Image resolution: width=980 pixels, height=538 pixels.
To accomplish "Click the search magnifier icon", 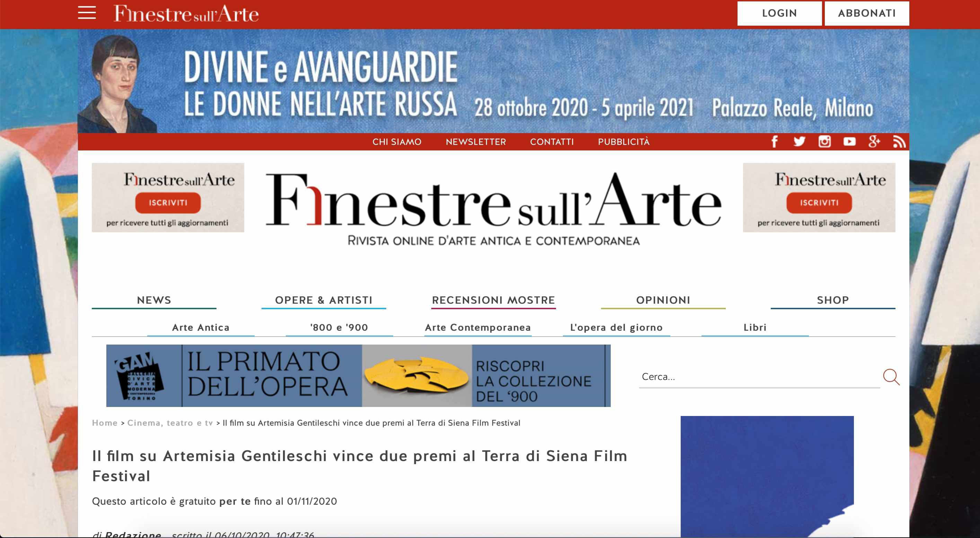I will [891, 377].
